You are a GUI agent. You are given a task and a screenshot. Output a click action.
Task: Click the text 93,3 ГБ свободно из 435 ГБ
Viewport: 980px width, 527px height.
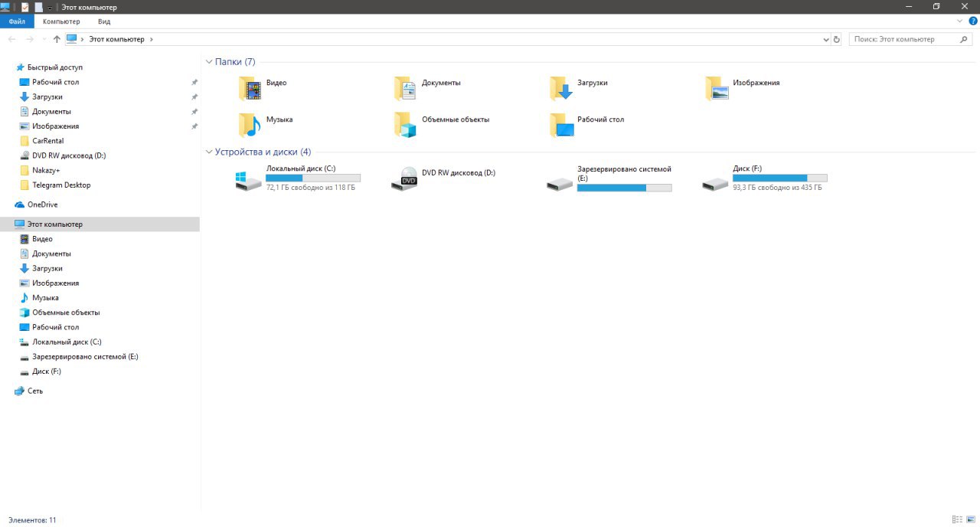tap(777, 188)
